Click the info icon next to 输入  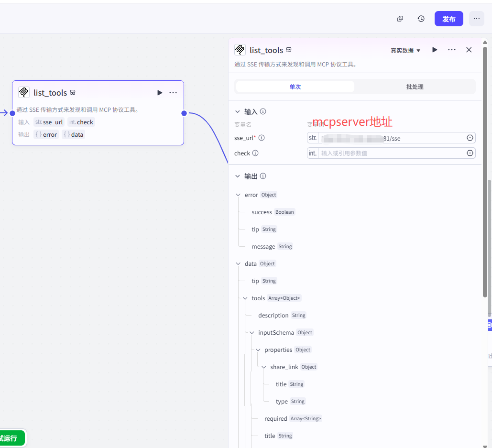263,111
